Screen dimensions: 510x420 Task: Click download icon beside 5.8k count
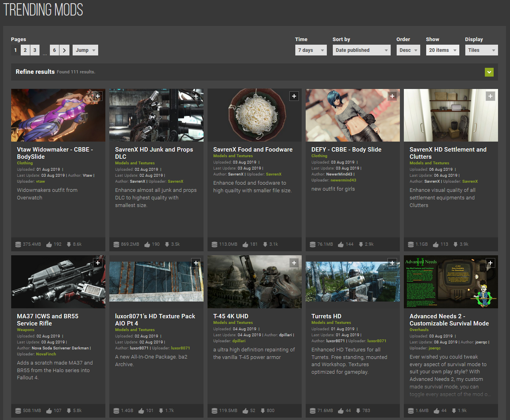point(69,410)
